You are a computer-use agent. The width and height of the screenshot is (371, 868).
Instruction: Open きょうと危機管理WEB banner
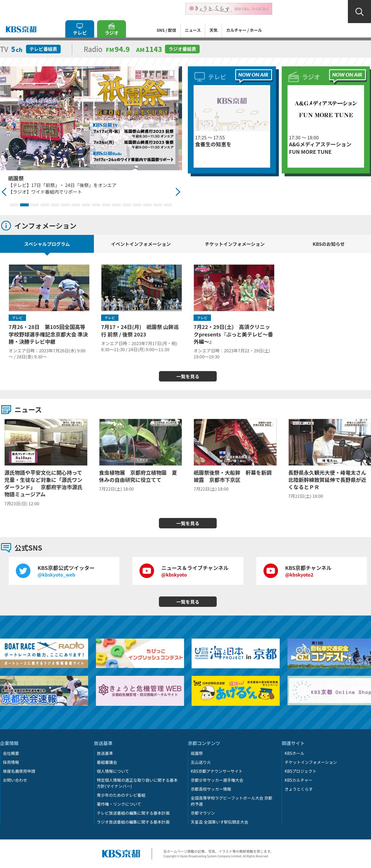pos(140,691)
